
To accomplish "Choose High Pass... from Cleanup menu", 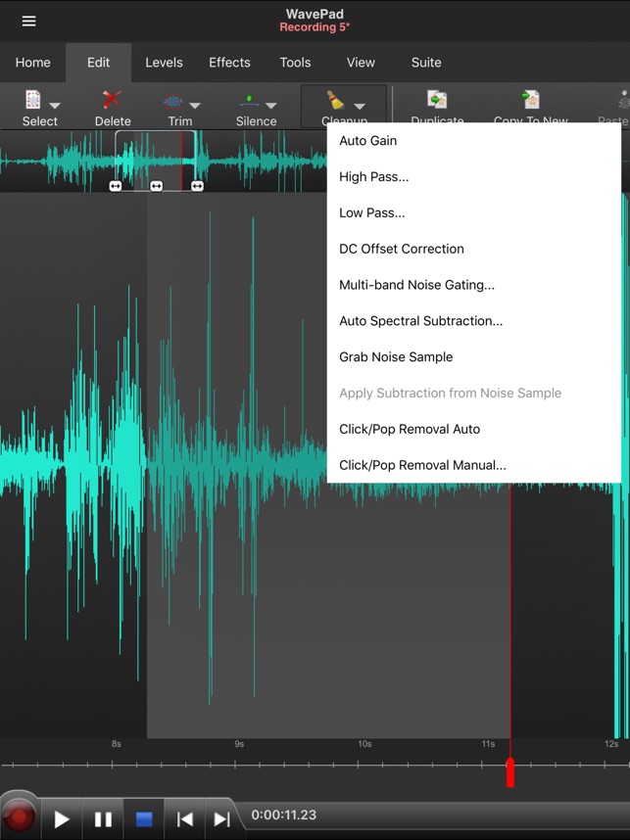I will point(474,177).
